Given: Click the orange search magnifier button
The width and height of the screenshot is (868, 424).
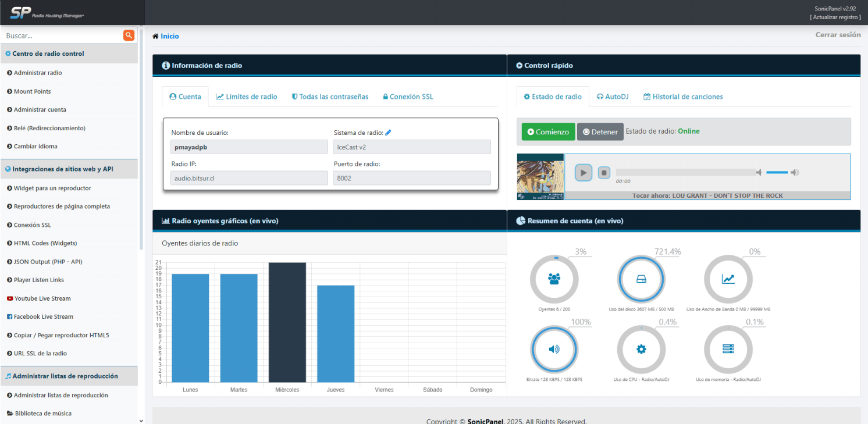Looking at the screenshot, I should point(129,35).
